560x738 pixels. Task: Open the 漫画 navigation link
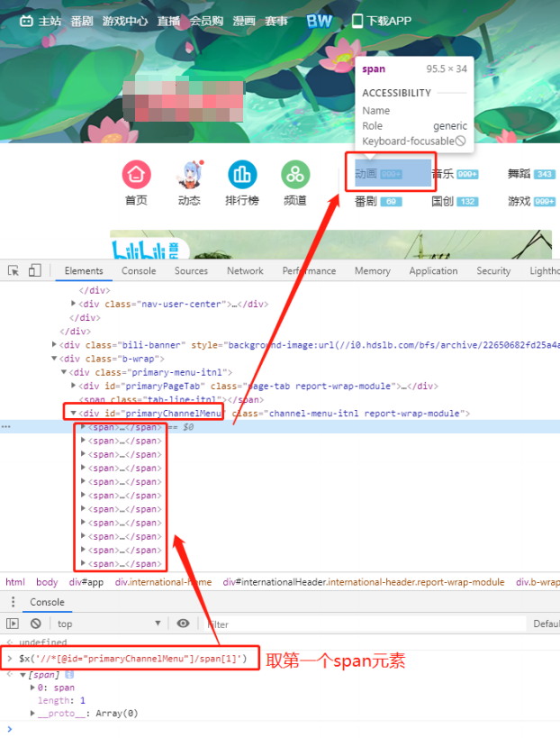pyautogui.click(x=244, y=21)
